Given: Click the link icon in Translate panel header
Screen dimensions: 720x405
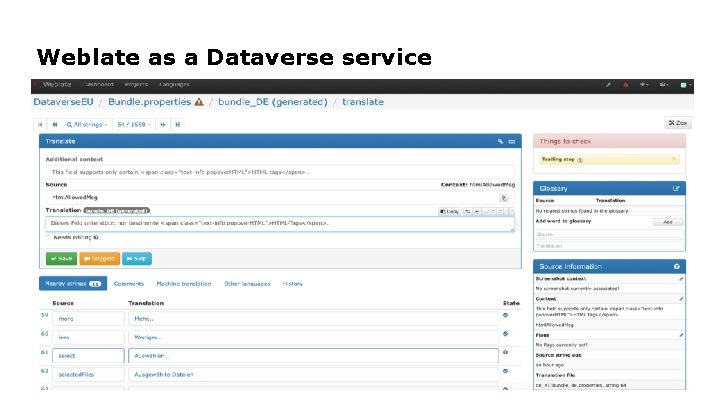Looking at the screenshot, I should [501, 141].
